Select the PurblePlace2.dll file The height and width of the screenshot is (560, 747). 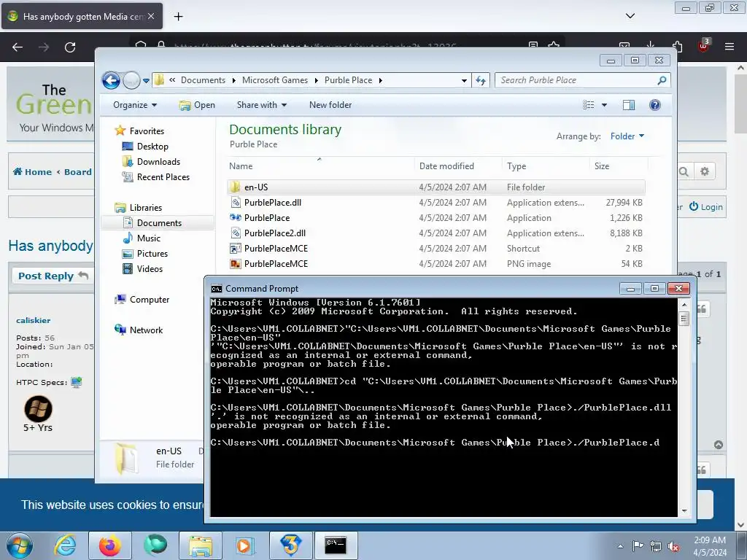point(275,233)
